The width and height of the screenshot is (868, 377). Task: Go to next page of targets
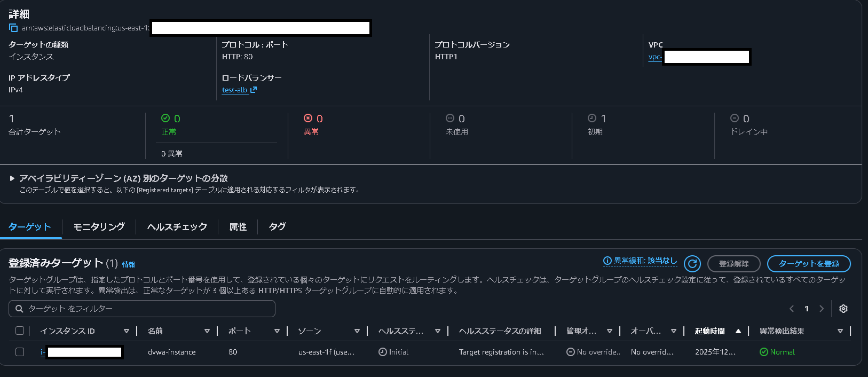(x=822, y=309)
